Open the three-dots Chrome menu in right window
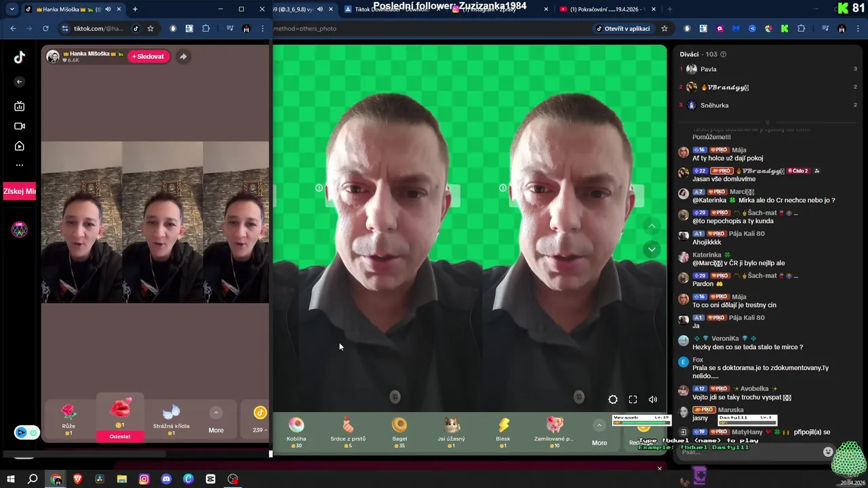868x488 pixels. (858, 28)
